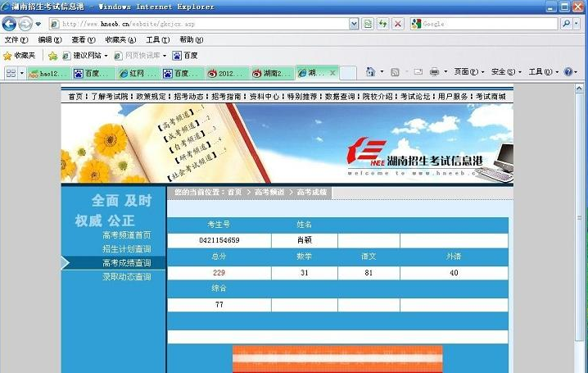Switch to the 2012... tab
This screenshot has width=588, height=373.
(227, 74)
